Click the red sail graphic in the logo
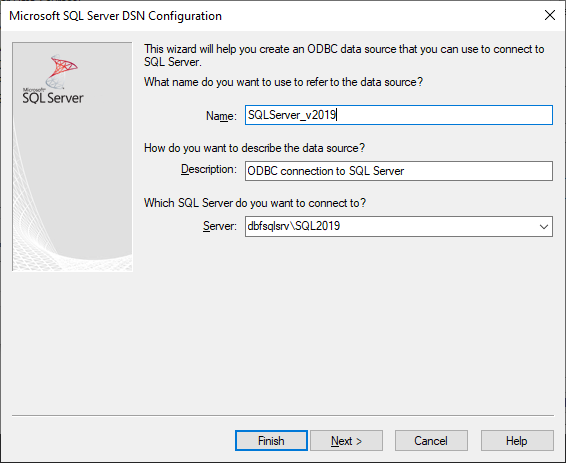The width and height of the screenshot is (568, 463). click(64, 66)
